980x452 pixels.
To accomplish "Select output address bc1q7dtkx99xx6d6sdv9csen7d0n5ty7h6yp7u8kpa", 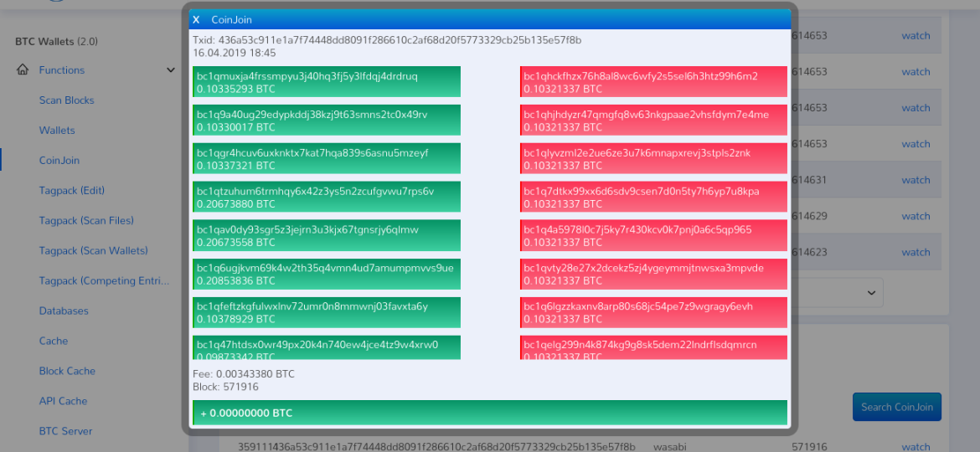I will 653,197.
